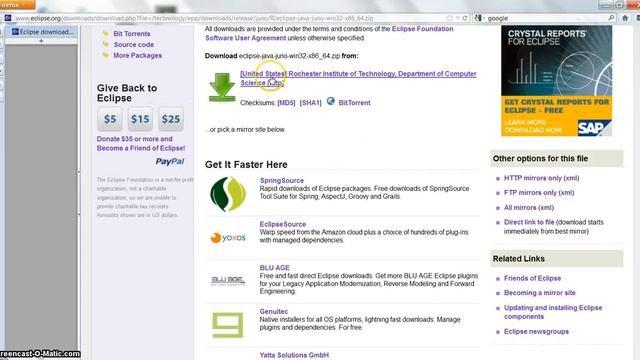640x360 pixels.
Task: Click Direct link to file
Action: [x=529, y=222]
